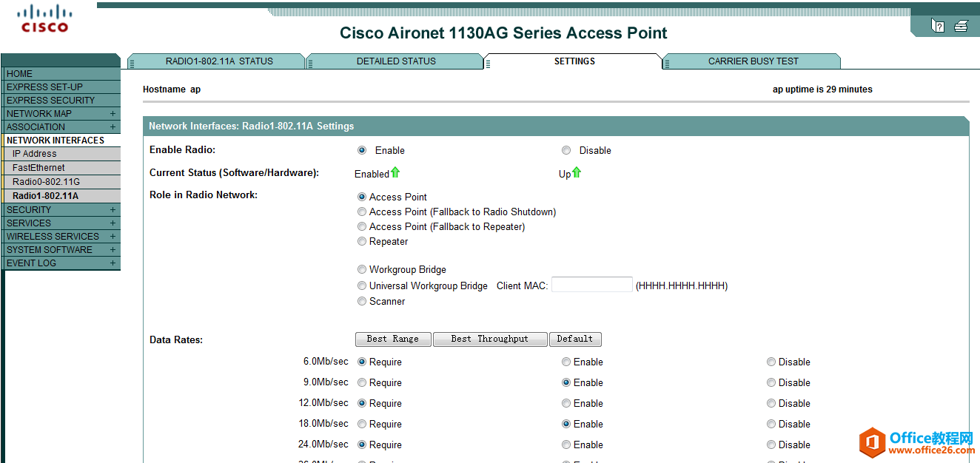Click the Enabled green up-arrow status icon
This screenshot has width=980, height=463.
point(395,172)
